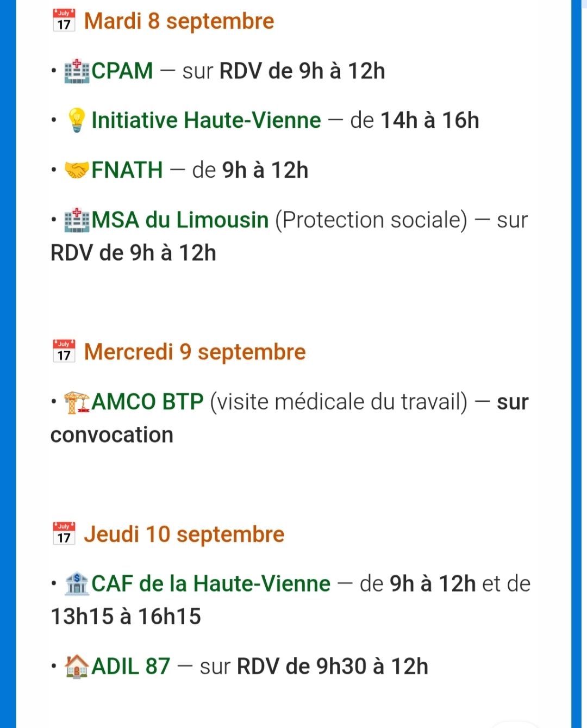The height and width of the screenshot is (728, 587).
Task: Select the CPAM green label
Action: (x=122, y=71)
